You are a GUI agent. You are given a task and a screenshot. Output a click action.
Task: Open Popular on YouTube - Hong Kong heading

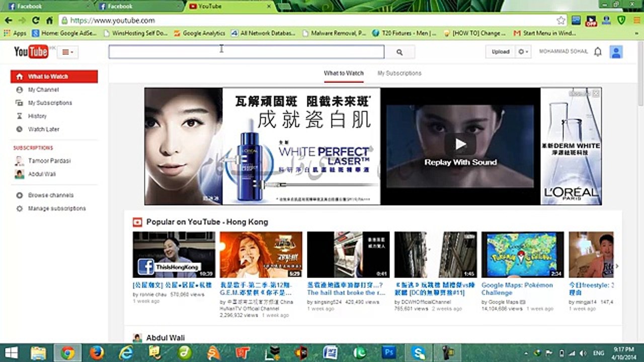click(x=207, y=222)
